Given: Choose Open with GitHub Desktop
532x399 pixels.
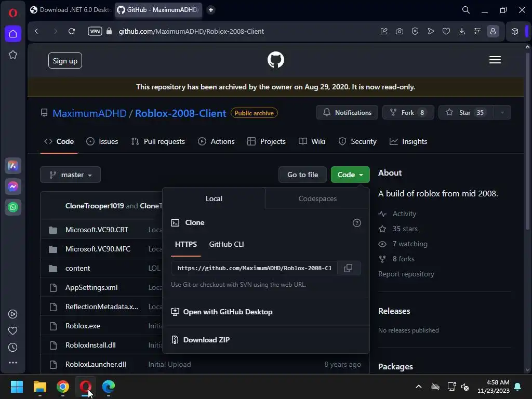Looking at the screenshot, I should [221, 312].
